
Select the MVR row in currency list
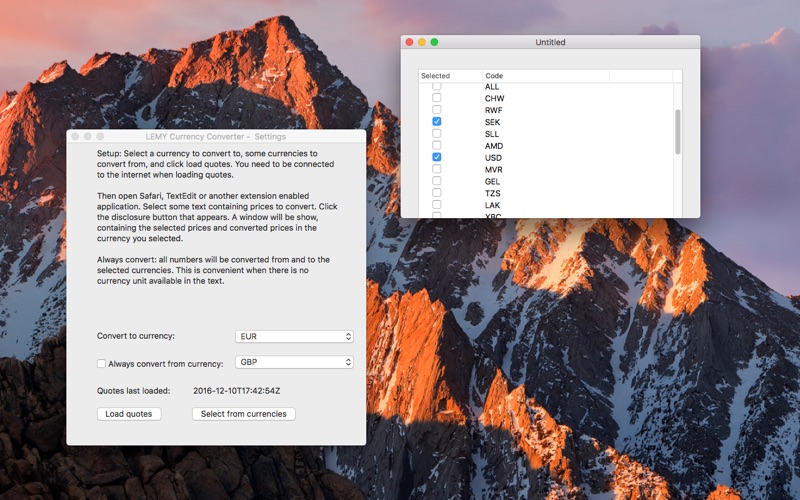tap(546, 169)
